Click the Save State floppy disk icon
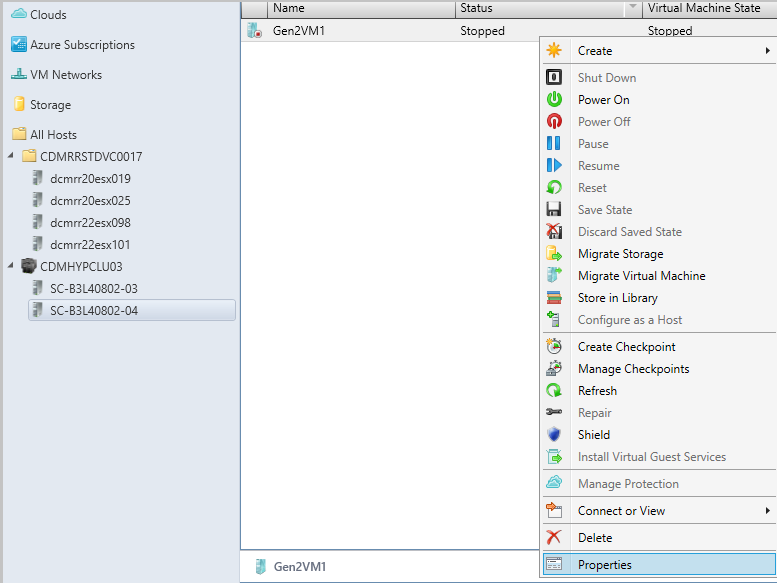Screen dimensions: 777x583 coord(554,210)
